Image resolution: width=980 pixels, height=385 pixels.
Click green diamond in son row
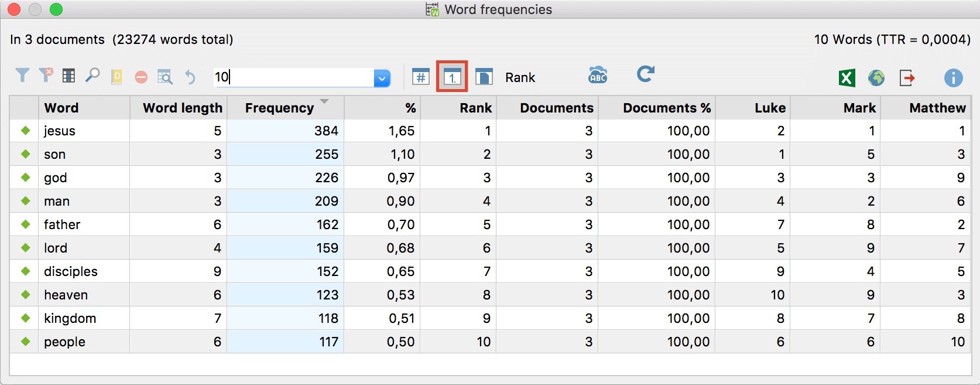click(x=25, y=154)
